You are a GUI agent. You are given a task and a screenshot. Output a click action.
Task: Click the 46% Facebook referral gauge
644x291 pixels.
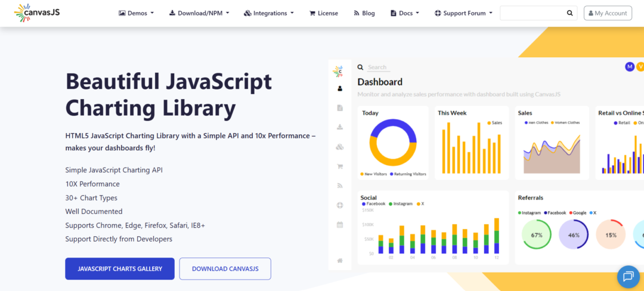pos(574,235)
